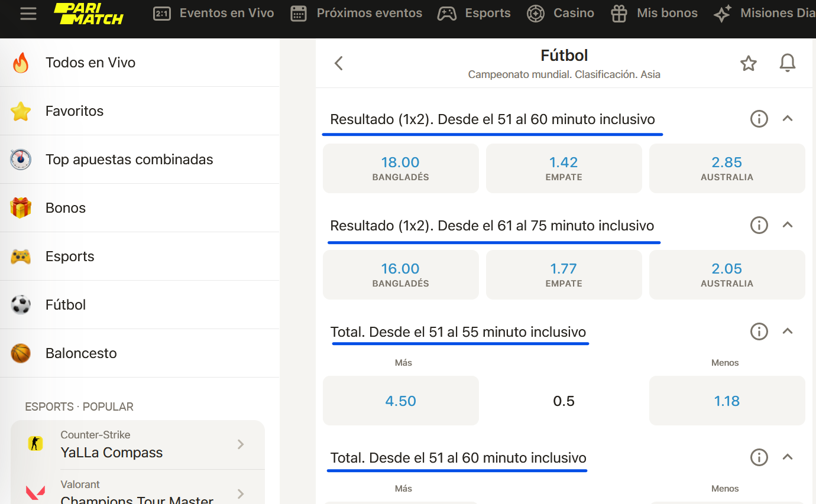Viewport: 816px width, 504px height.
Task: Click the Mis bonos gift icon
Action: click(x=619, y=13)
